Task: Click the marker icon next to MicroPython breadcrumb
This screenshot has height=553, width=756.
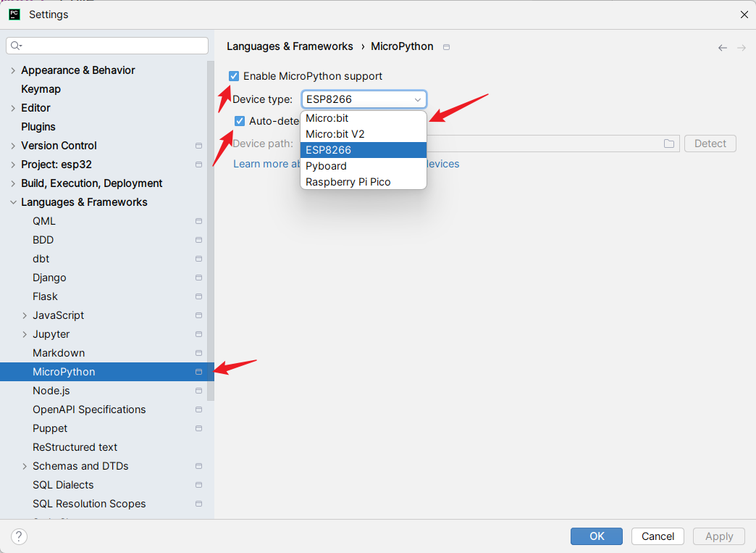Action: coord(447,47)
